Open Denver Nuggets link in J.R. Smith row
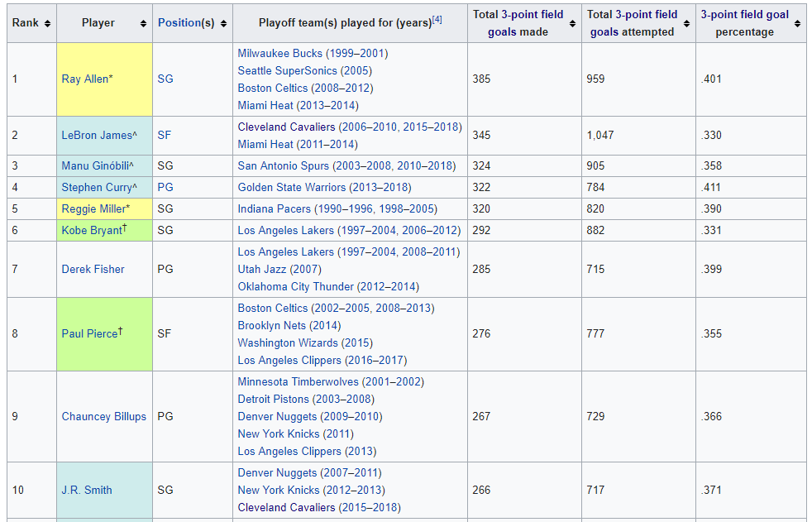Viewport: 812px width, 522px height. coord(277,473)
